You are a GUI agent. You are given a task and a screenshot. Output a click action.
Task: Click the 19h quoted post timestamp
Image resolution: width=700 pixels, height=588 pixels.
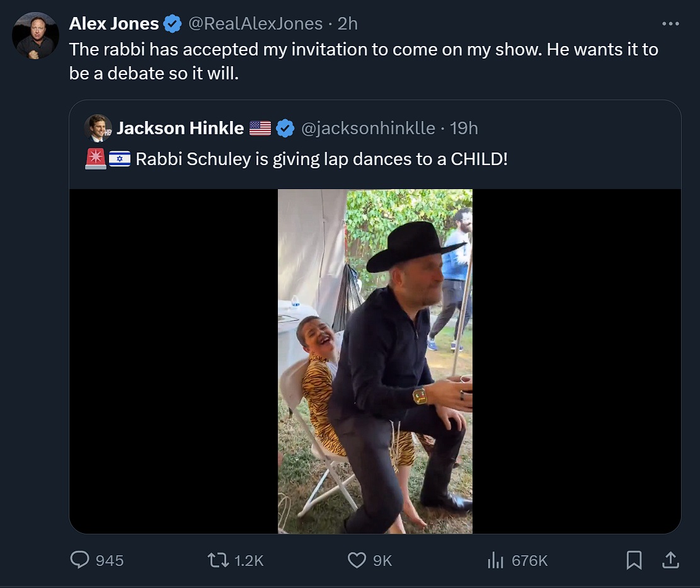click(464, 129)
